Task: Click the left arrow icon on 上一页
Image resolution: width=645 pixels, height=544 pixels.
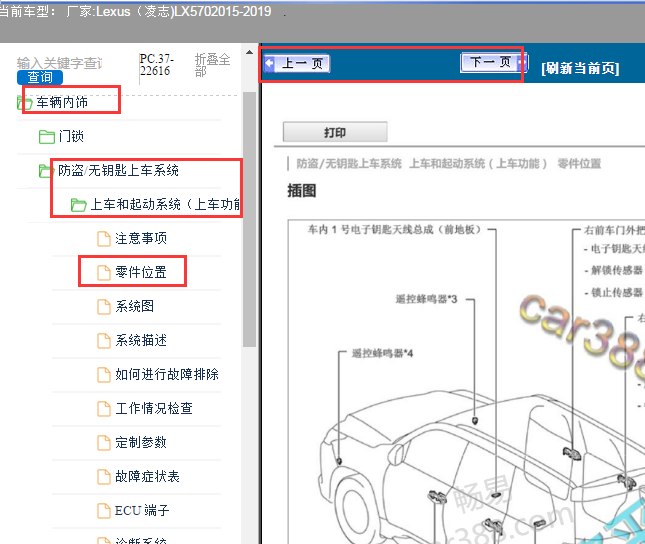Action: pos(269,63)
